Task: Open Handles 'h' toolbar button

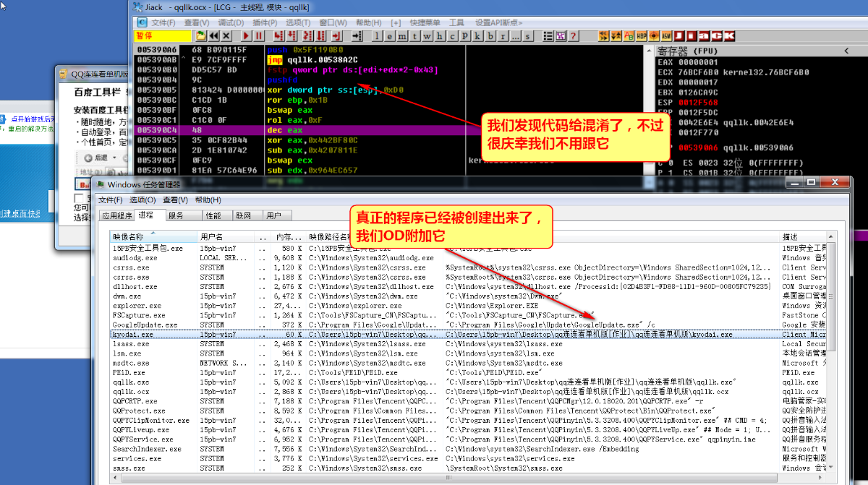Action: 440,35
